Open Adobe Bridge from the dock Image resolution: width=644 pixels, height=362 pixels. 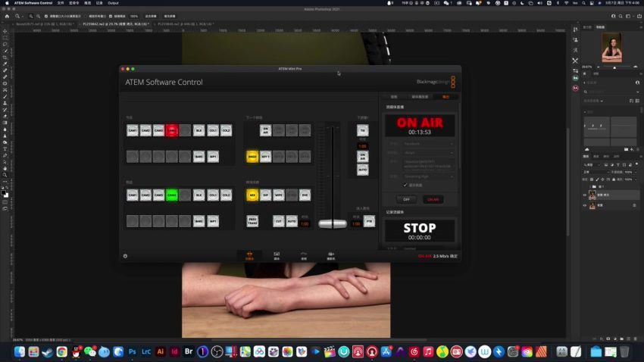(189, 351)
